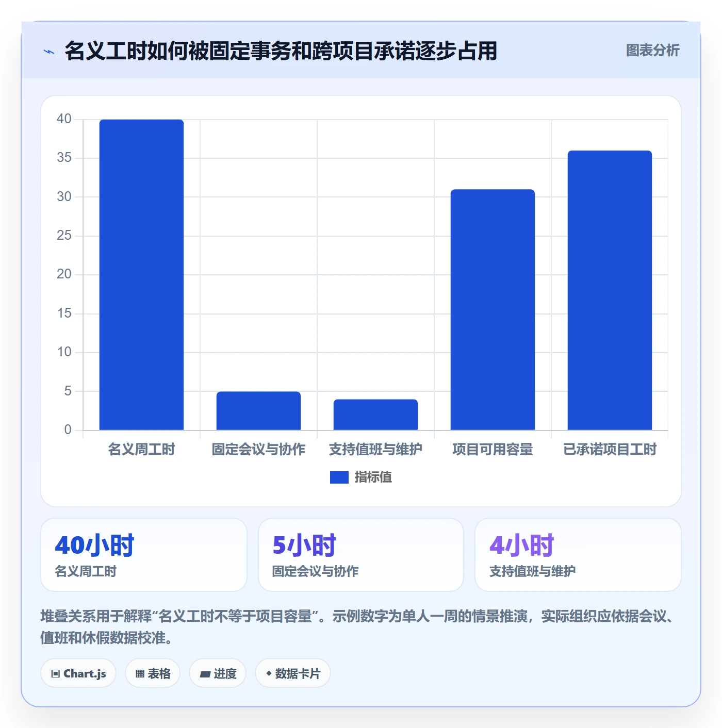Click the 表格 tag

(x=153, y=673)
